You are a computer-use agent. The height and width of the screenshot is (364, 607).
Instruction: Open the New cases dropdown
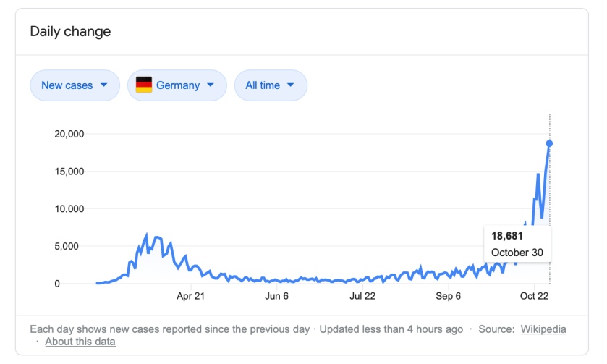click(75, 85)
